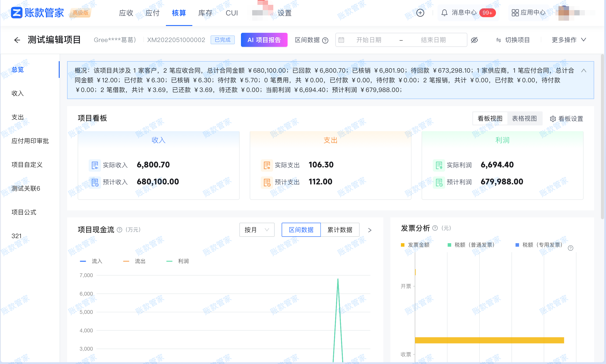
Task: Switch to 表格视图 view
Action: click(525, 118)
